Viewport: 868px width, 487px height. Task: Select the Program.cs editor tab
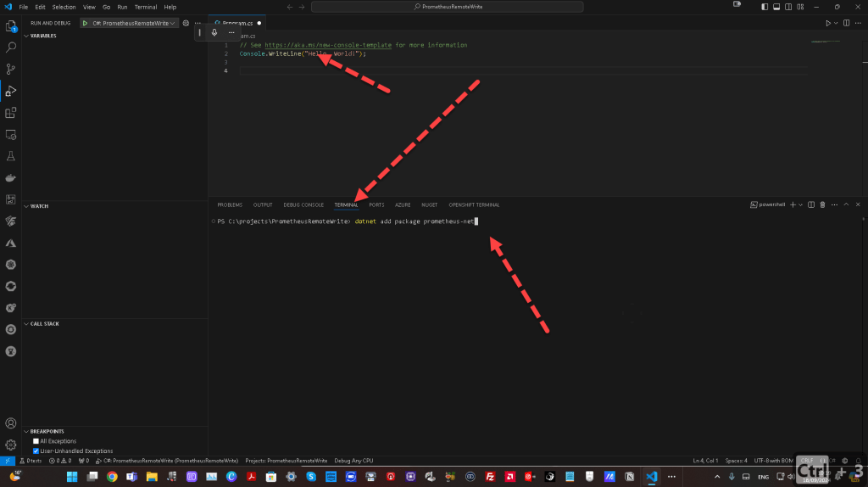click(x=237, y=23)
